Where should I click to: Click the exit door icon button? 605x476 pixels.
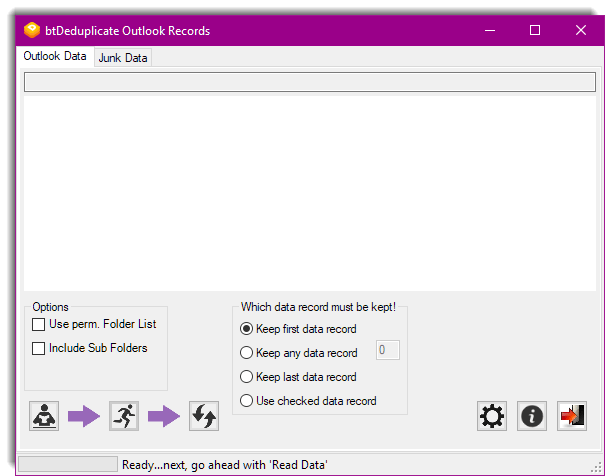[572, 416]
